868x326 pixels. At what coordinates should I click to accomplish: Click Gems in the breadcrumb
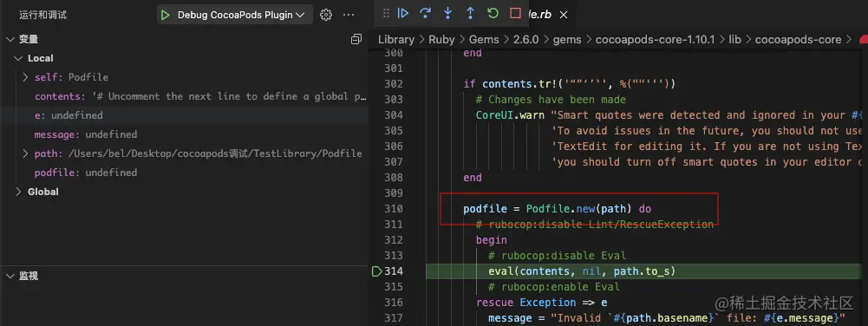(483, 39)
